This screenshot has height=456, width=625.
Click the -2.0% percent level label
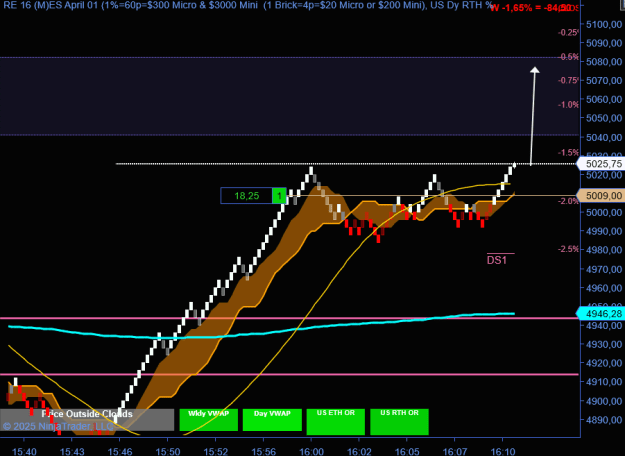569,201
